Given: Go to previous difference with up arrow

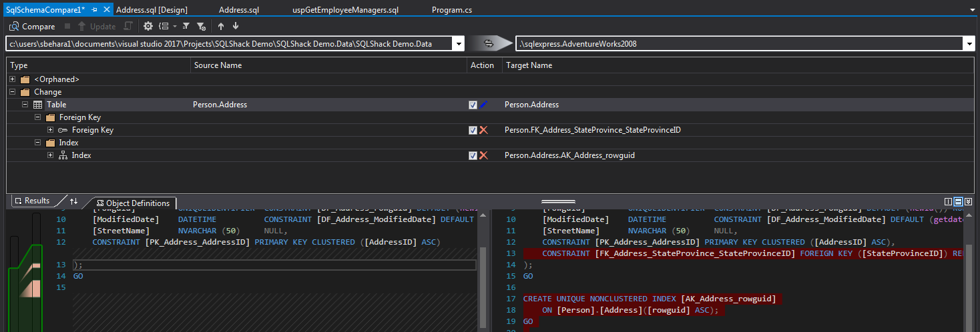Looking at the screenshot, I should 221,27.
